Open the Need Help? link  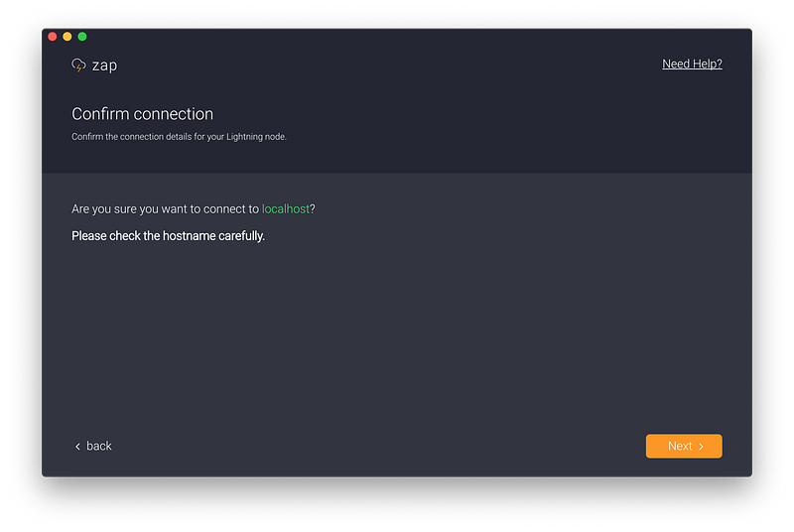click(692, 65)
